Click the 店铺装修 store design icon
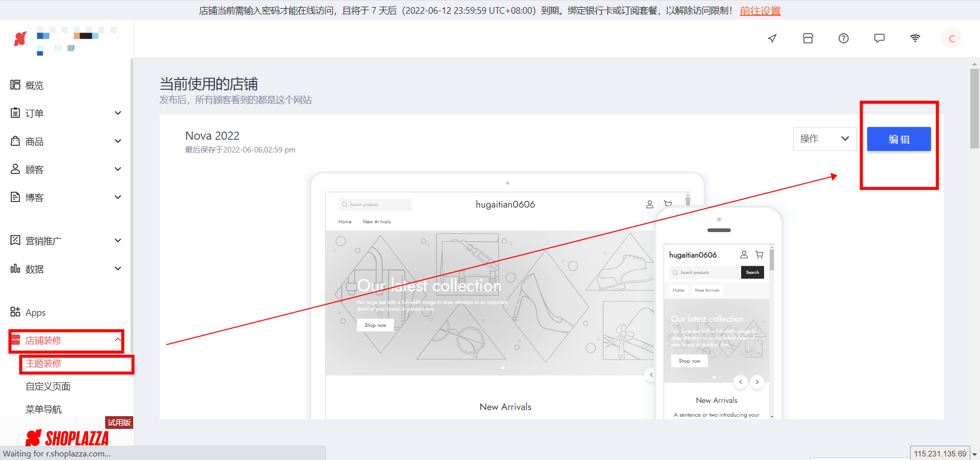 pyautogui.click(x=15, y=340)
